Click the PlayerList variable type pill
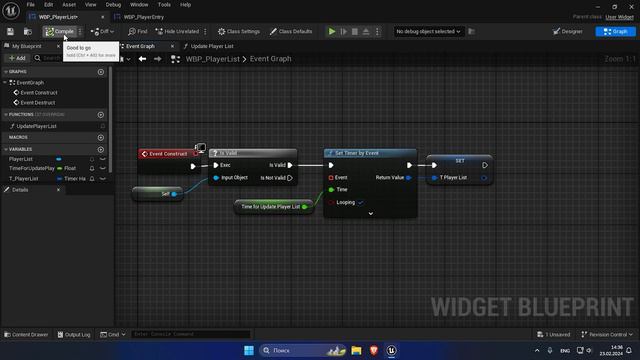 click(x=59, y=159)
